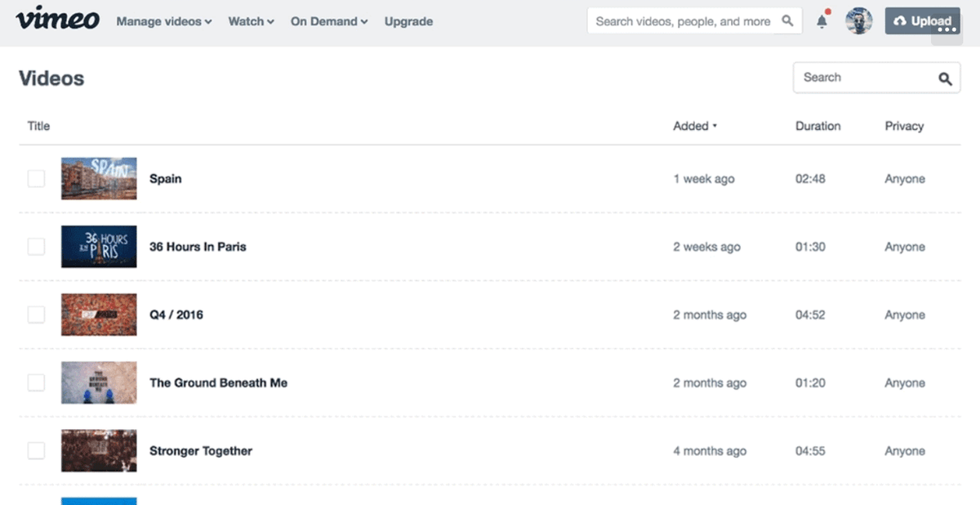Check the 36 Hours In Paris row

tap(36, 246)
